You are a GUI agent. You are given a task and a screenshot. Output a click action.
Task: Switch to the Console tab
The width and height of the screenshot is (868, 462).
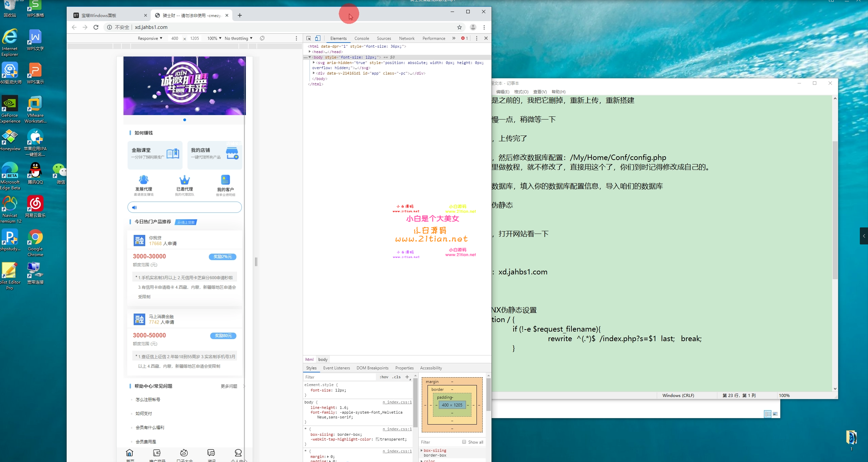click(x=362, y=38)
